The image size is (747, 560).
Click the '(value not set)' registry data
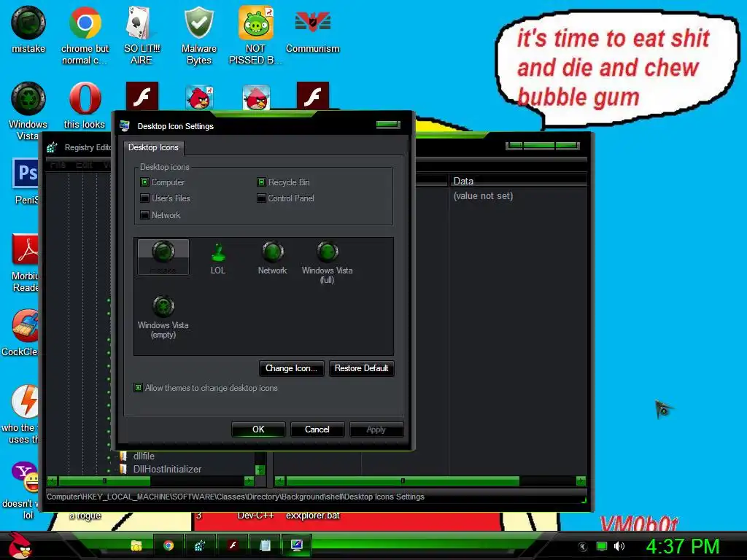pyautogui.click(x=483, y=195)
